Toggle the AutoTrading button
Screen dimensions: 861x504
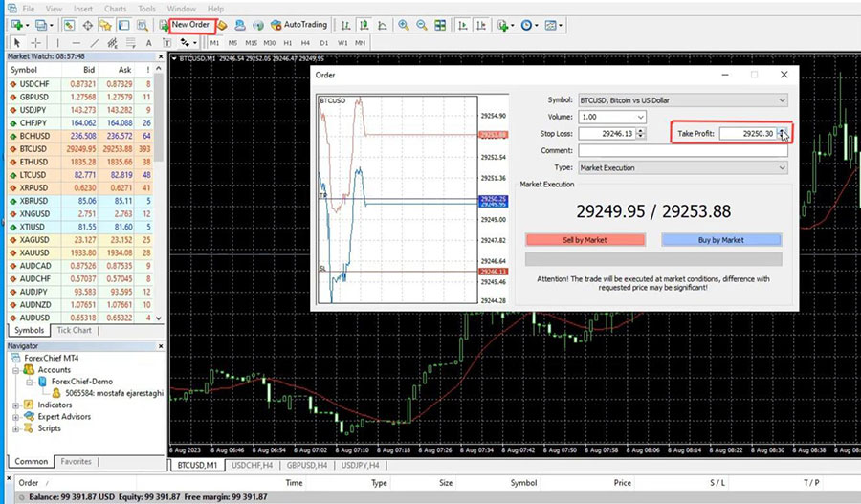tap(298, 25)
